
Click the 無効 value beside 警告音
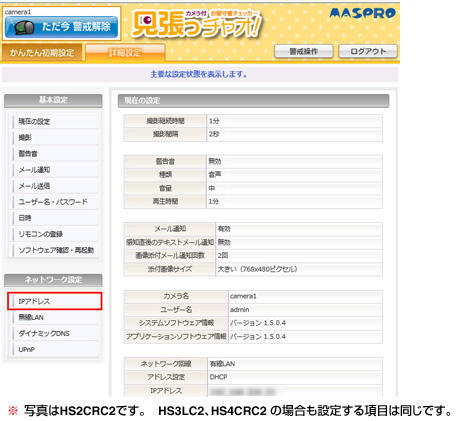215,161
